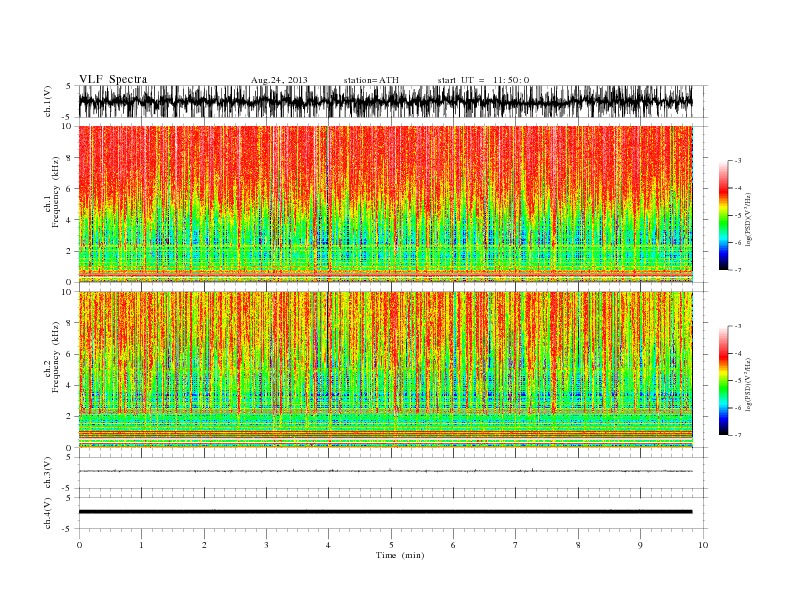The image size is (792, 612).
Task: Click time axis tick label "9"
Action: tap(640, 545)
